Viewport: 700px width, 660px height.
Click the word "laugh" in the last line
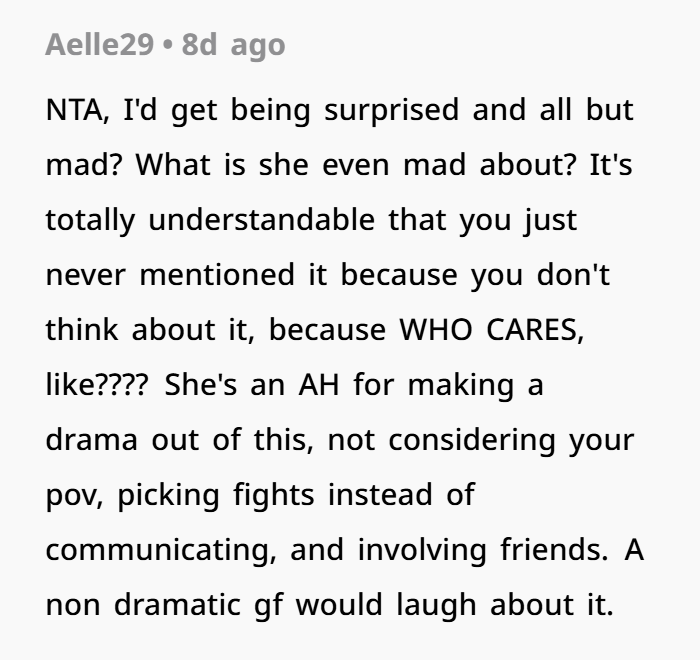coord(436,605)
